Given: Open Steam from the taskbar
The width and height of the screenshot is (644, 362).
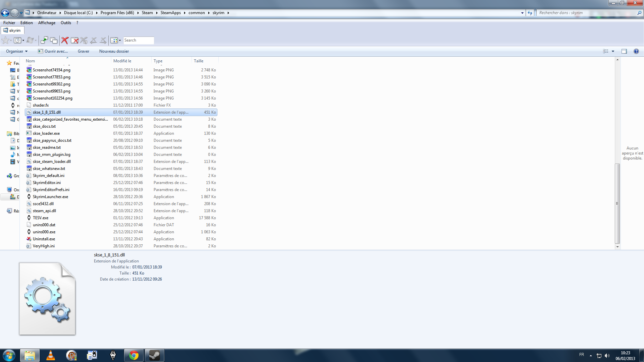Looking at the screenshot, I should (155, 355).
